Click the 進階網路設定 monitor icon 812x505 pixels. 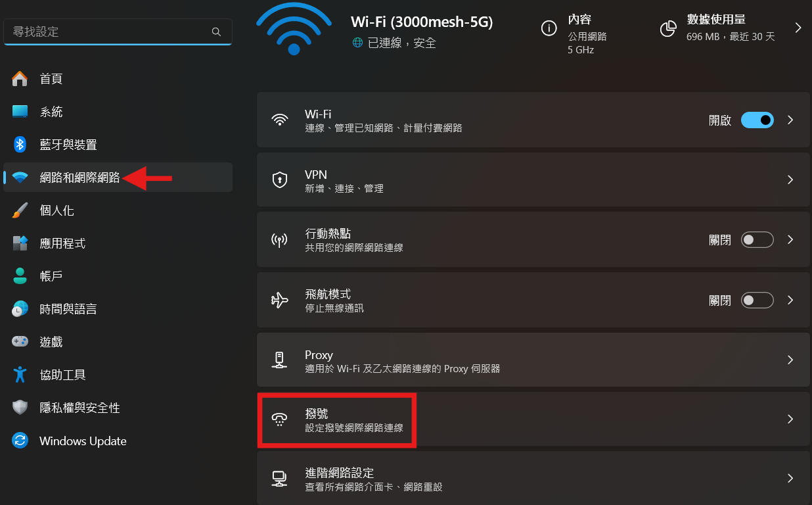click(x=280, y=479)
